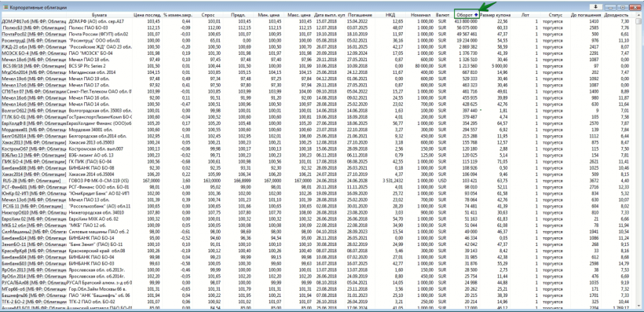
Task: Select the РСХБ 11 row
Action: [x=318, y=206]
